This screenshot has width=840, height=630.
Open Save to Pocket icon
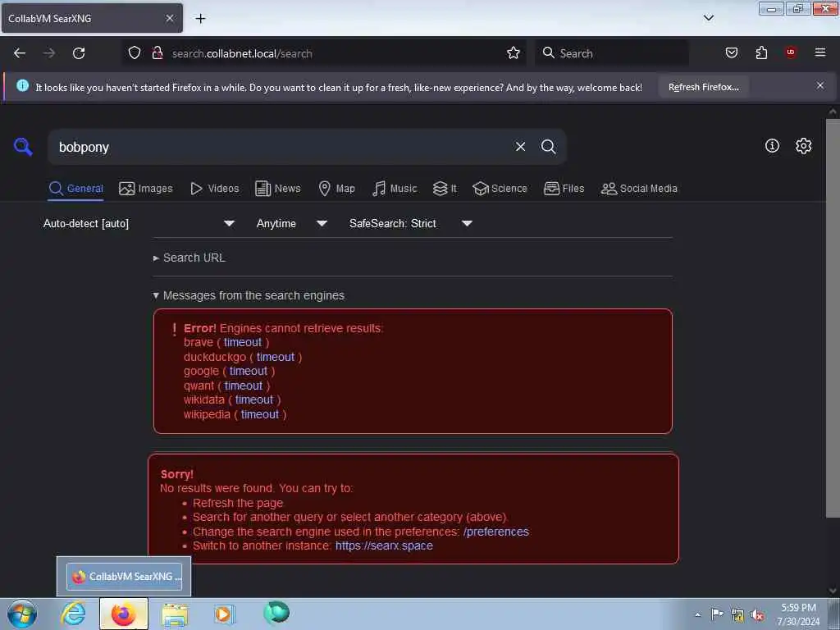pos(731,52)
